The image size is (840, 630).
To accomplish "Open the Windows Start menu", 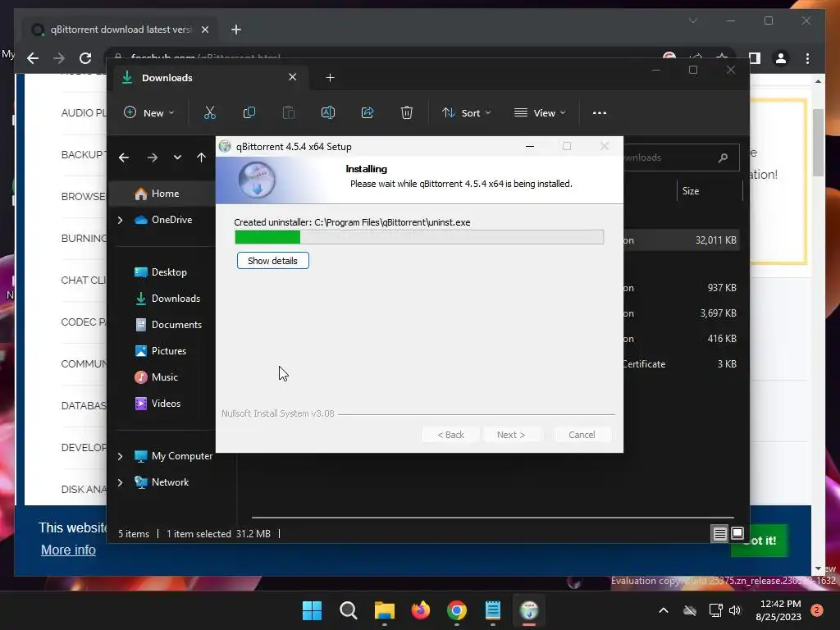I will (x=312, y=610).
